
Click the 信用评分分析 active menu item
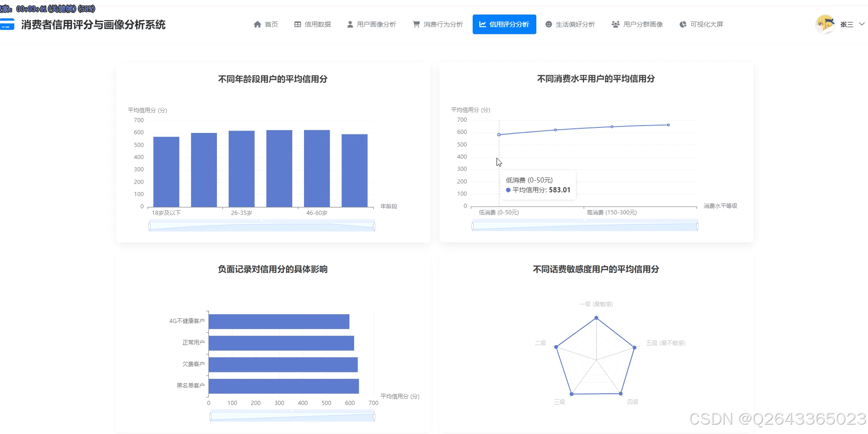click(x=504, y=24)
